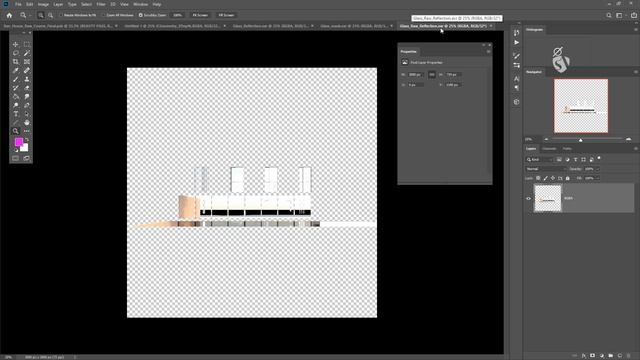Choose Zoom Out mode in options bar
The image size is (640, 360).
[51, 15]
